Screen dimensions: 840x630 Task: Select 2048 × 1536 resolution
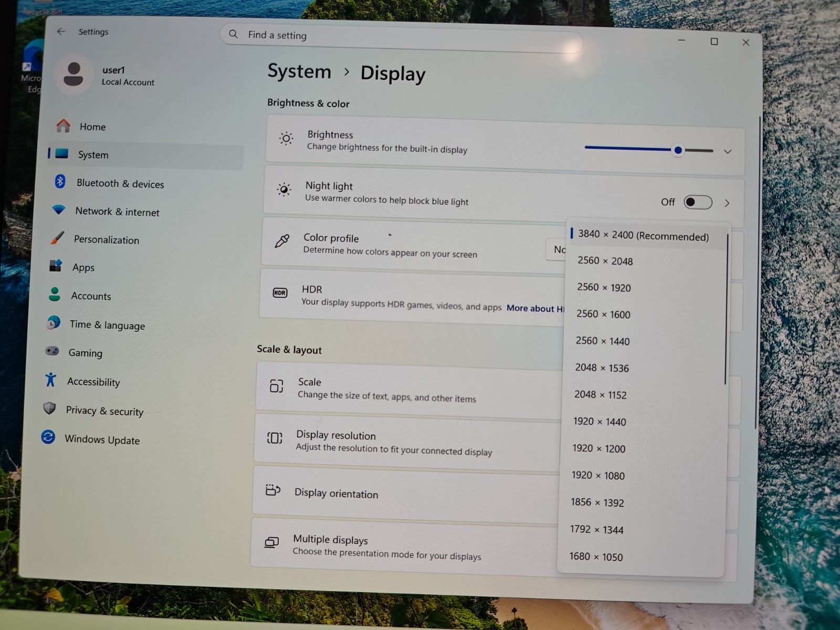644,368
